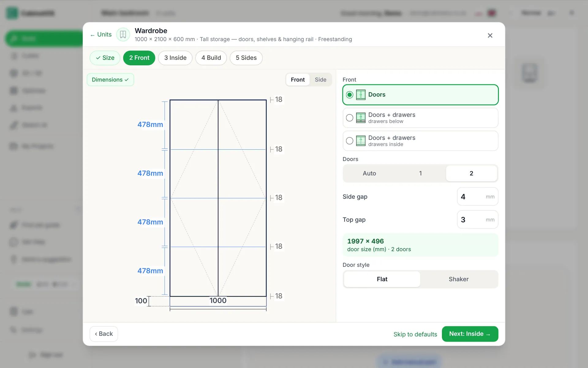Edit the Top gap value field
The image size is (588, 368).
click(477, 220)
